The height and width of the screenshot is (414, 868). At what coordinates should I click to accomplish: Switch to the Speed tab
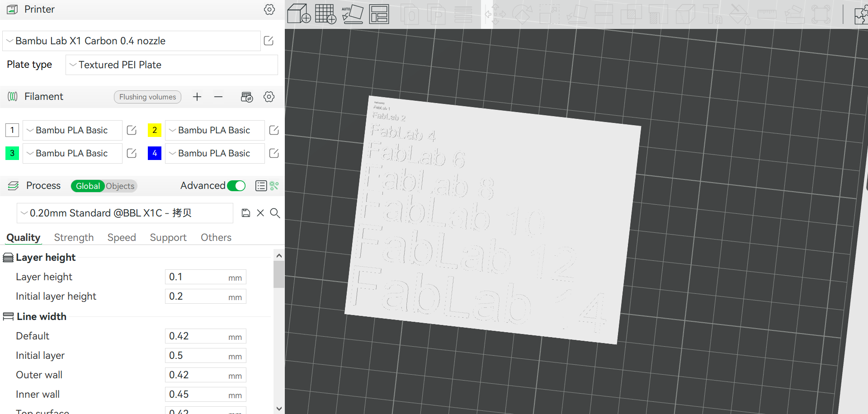pos(122,237)
